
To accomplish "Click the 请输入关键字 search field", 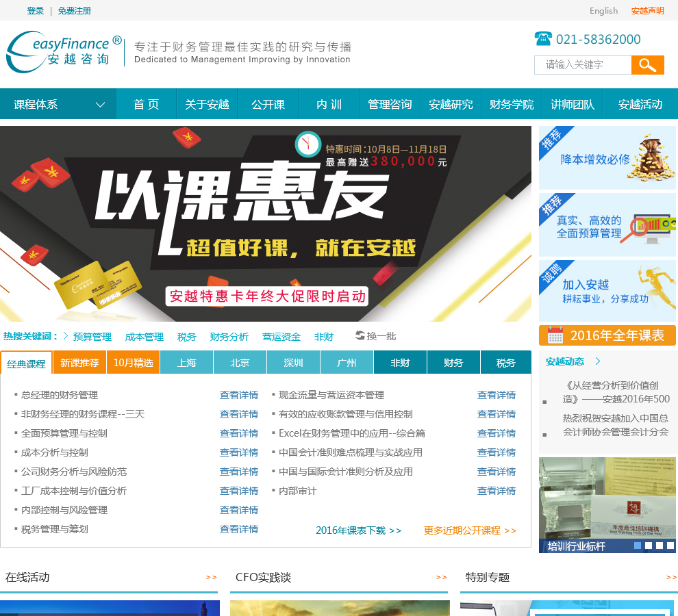I will (583, 65).
